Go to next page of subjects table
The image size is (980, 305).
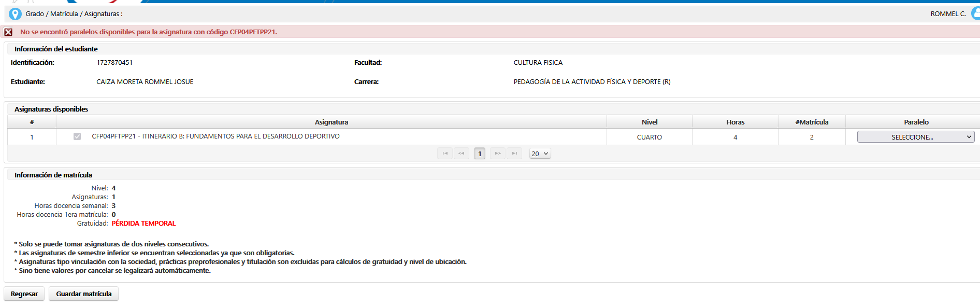[x=498, y=154]
